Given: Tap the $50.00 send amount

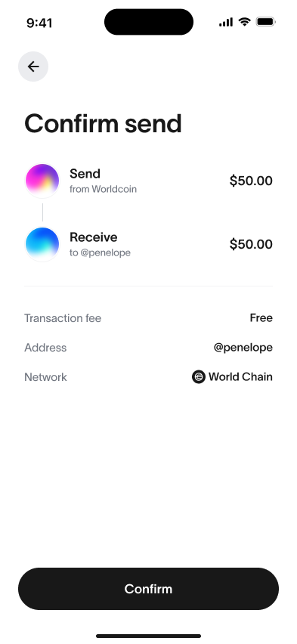Looking at the screenshot, I should coord(251,181).
